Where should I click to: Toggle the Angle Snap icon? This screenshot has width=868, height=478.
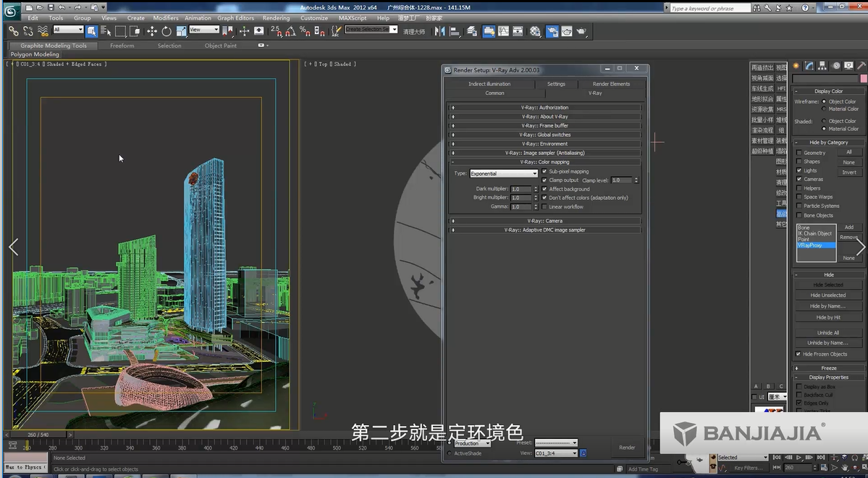pos(290,31)
